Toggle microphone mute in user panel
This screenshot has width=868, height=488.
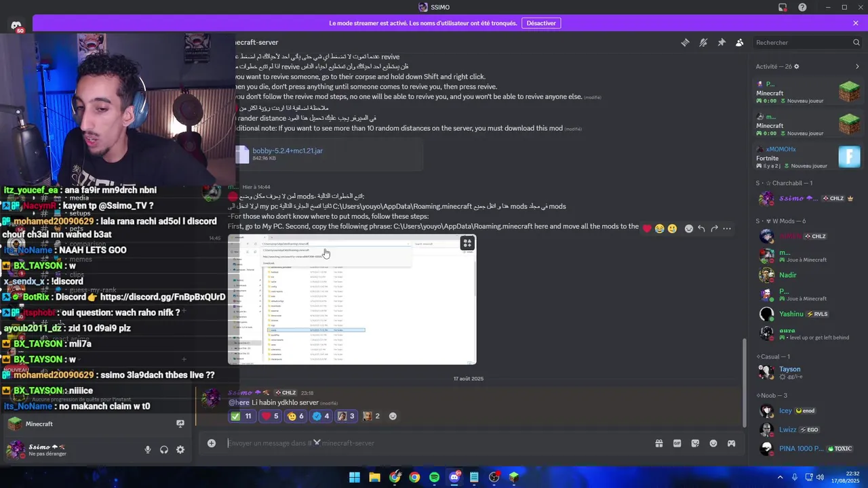tap(148, 449)
